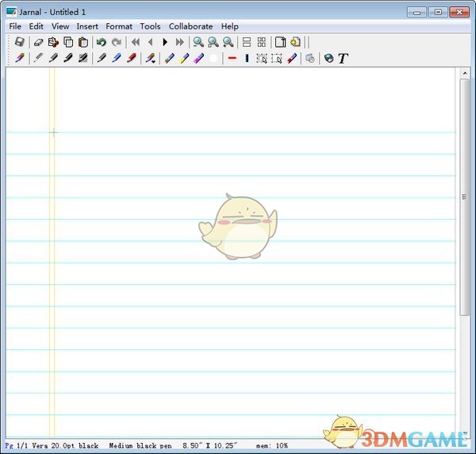Open the View menu
This screenshot has height=454, width=476.
pos(60,26)
